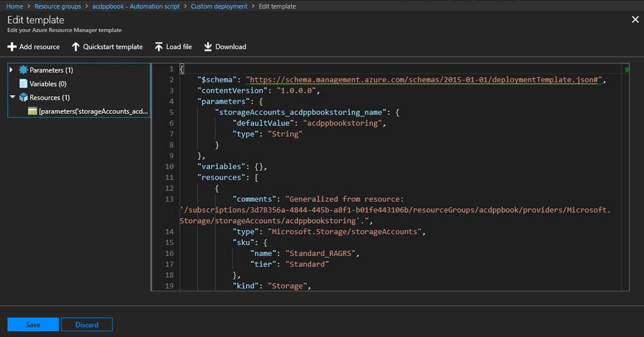Navigate to Custom deployment breadcrumb
The width and height of the screenshot is (644, 337).
219,6
